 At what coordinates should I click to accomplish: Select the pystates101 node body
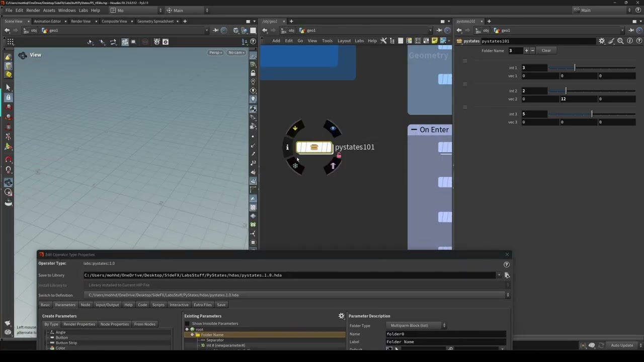(x=314, y=147)
